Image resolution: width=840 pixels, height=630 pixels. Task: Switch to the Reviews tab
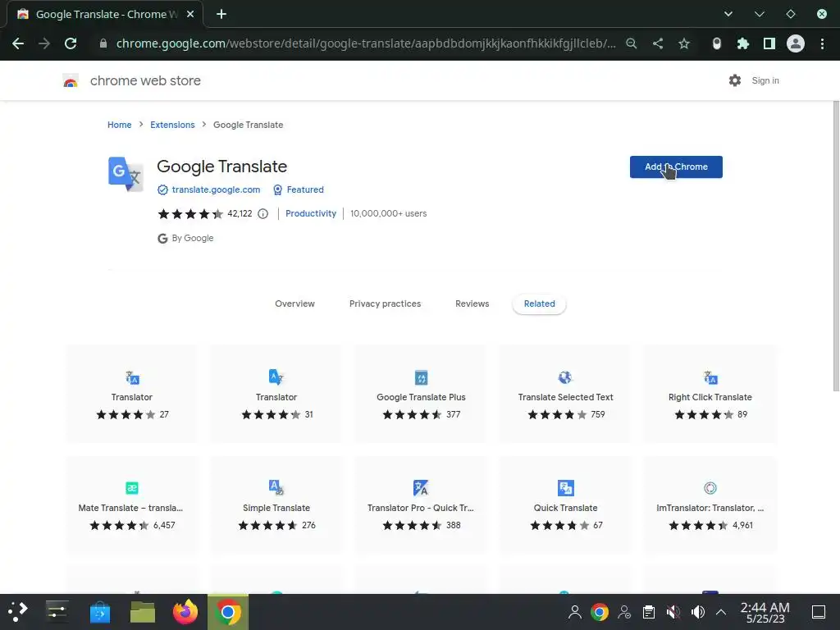[x=472, y=304]
